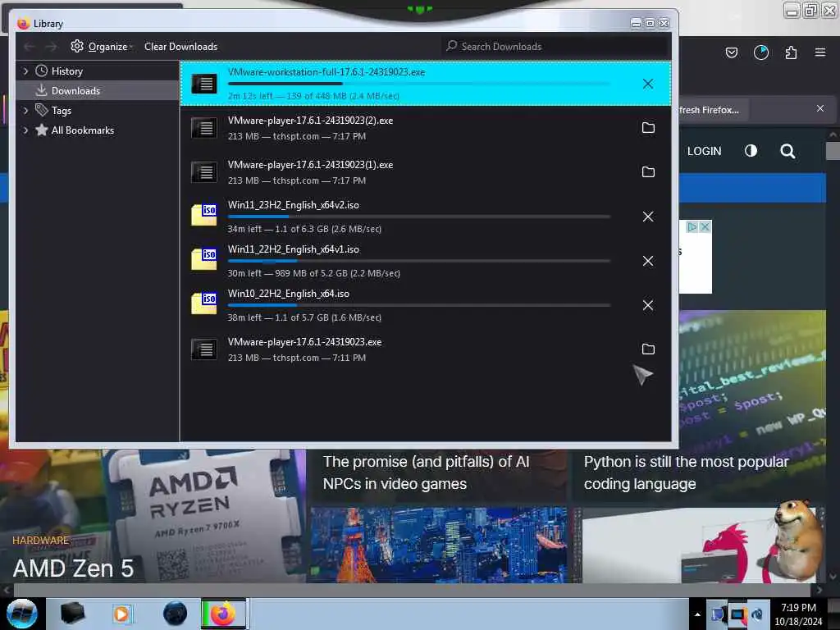Select Win11_23H2_English_x64v2.iso filename text

[293, 205]
